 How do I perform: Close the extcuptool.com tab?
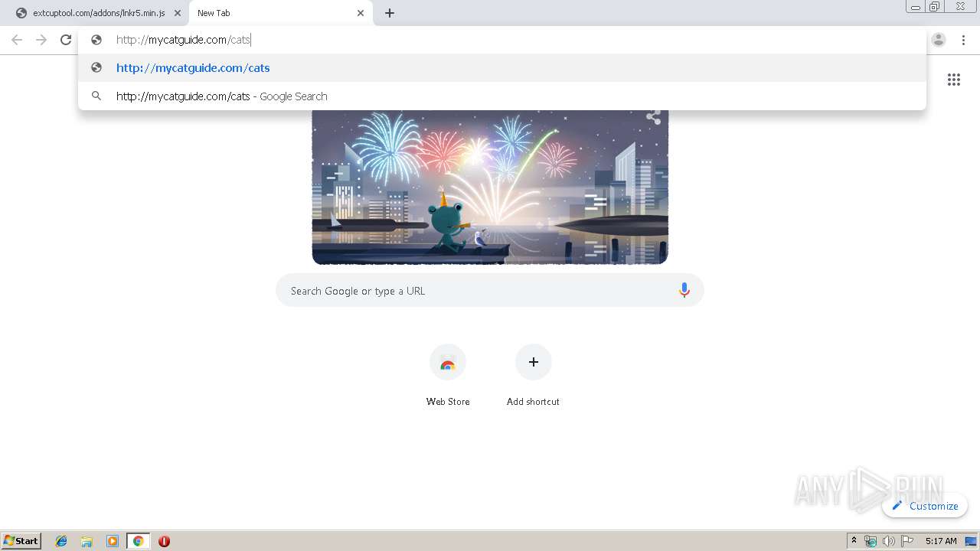178,13
